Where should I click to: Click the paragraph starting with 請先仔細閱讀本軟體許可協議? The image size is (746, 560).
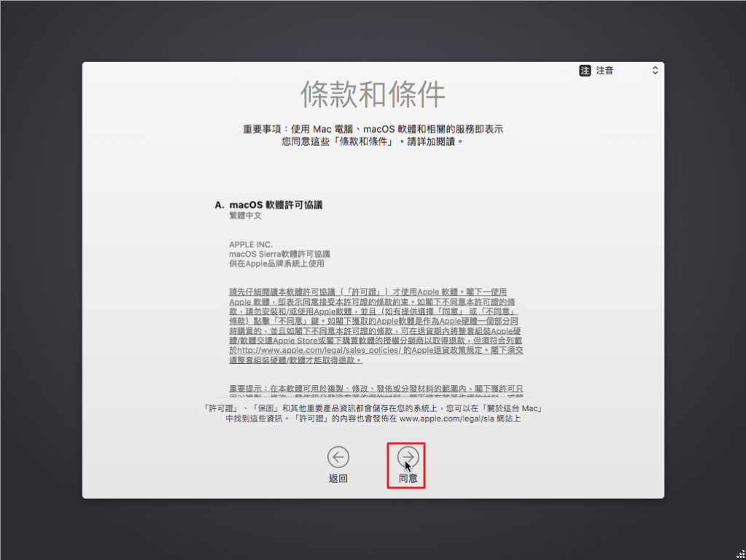[x=376, y=326]
